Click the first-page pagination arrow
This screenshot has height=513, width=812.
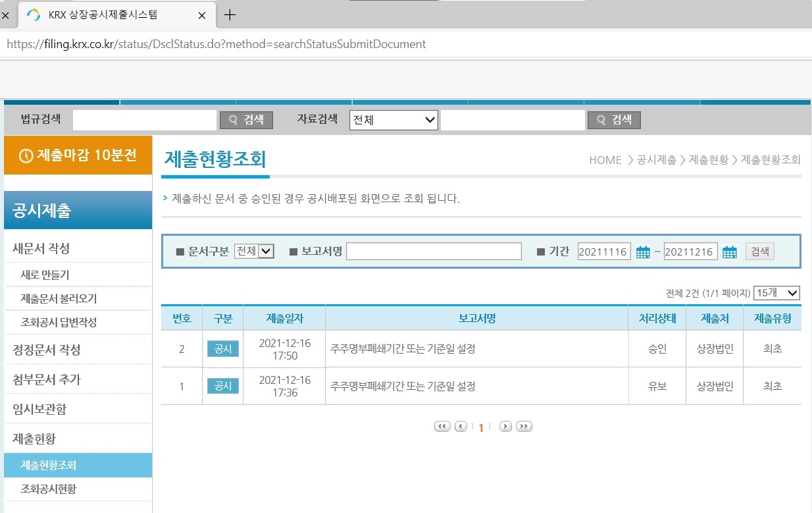click(442, 426)
